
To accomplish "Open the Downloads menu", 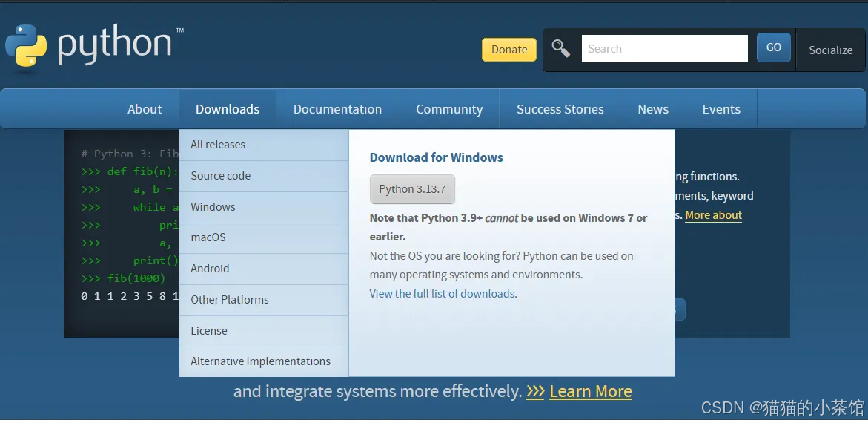I will click(228, 109).
